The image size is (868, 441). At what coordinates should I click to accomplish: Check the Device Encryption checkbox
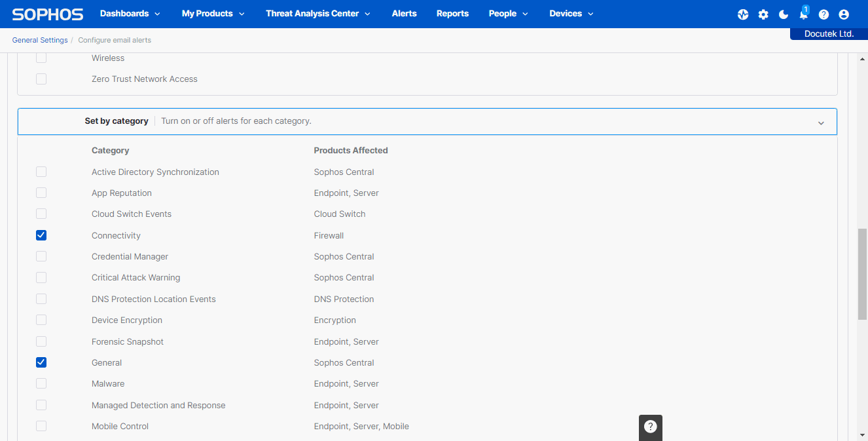point(41,320)
